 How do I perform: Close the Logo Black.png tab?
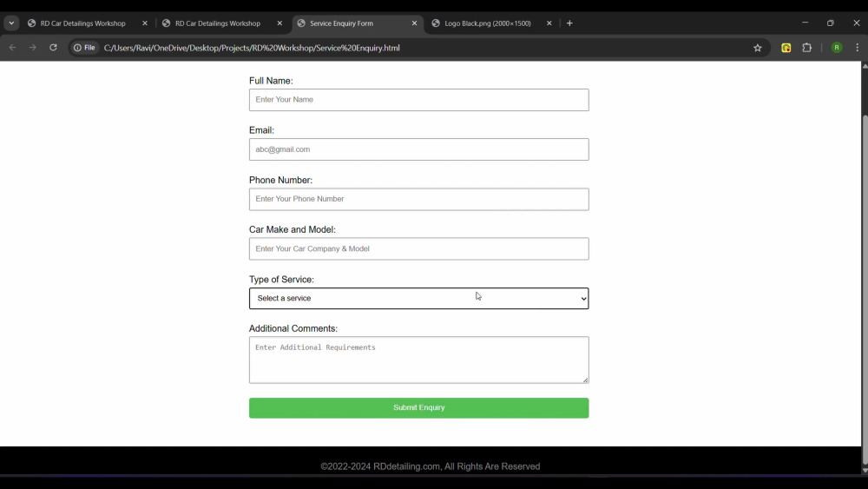coord(549,23)
